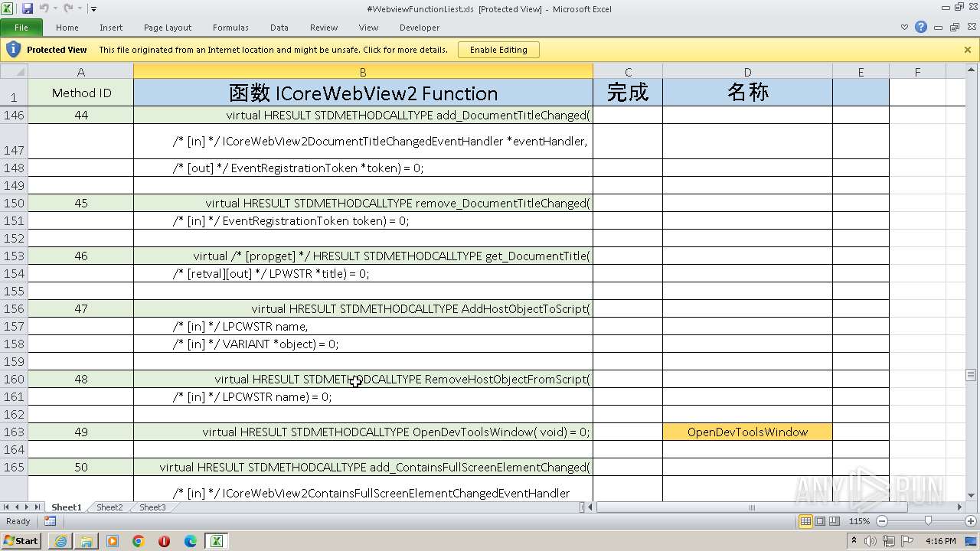Launch Internet Explorer from taskbar
The height and width of the screenshot is (551, 980).
pyautogui.click(x=60, y=541)
